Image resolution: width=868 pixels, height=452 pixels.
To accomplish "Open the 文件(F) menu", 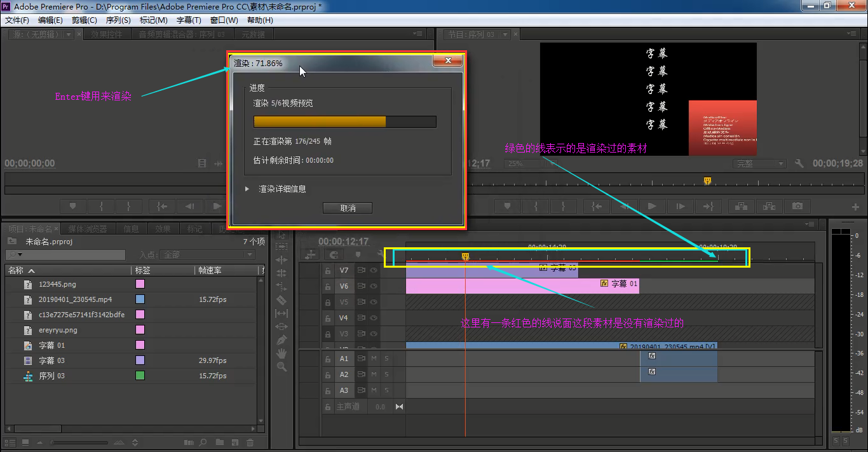I will pos(17,20).
